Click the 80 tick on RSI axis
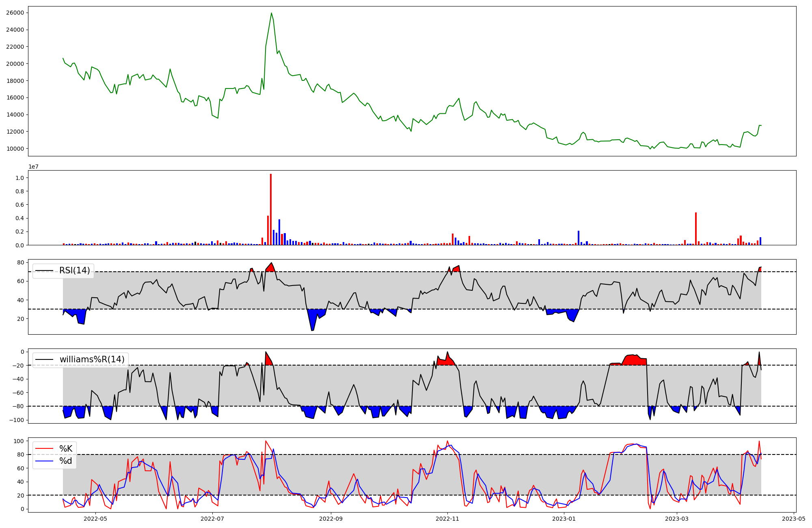The width and height of the screenshot is (812, 528). point(21,262)
